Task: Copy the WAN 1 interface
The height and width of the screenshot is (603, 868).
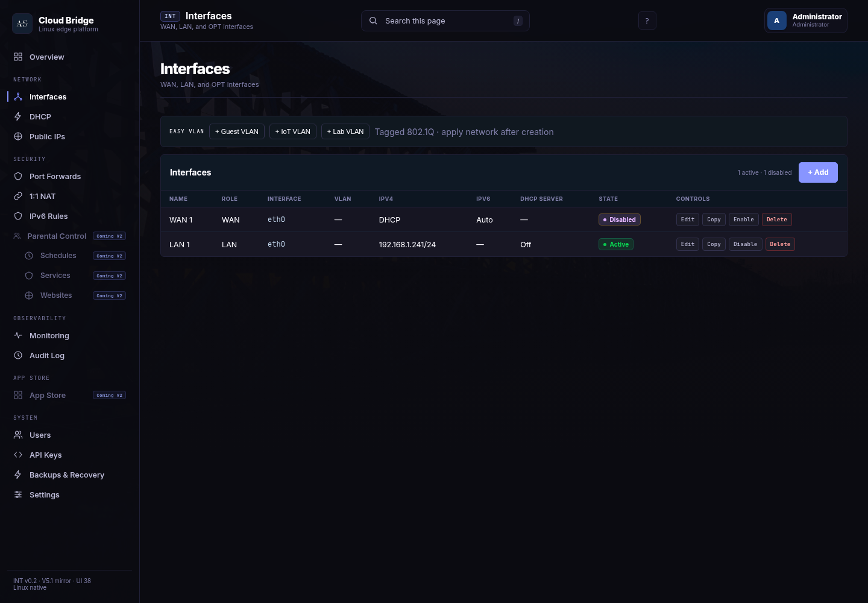Action: 714,219
